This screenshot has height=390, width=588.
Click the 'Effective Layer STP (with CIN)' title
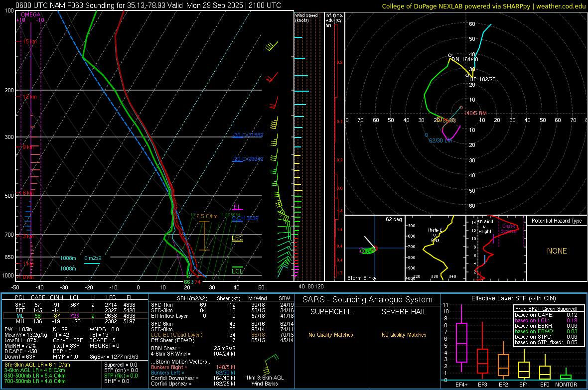513,298
